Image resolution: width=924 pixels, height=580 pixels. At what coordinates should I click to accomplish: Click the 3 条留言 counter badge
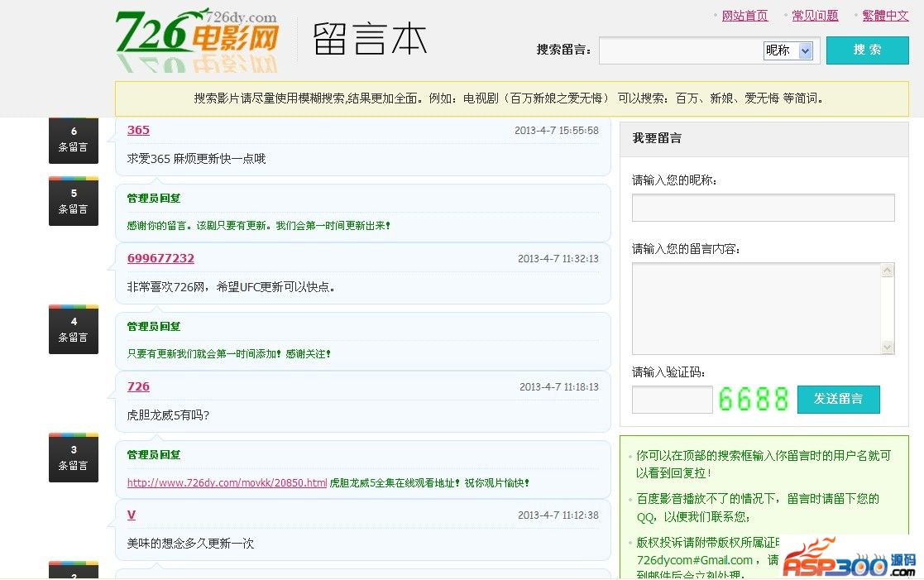pyautogui.click(x=74, y=458)
